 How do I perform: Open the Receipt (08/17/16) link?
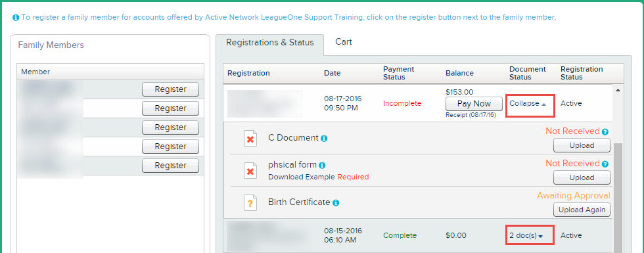point(471,115)
